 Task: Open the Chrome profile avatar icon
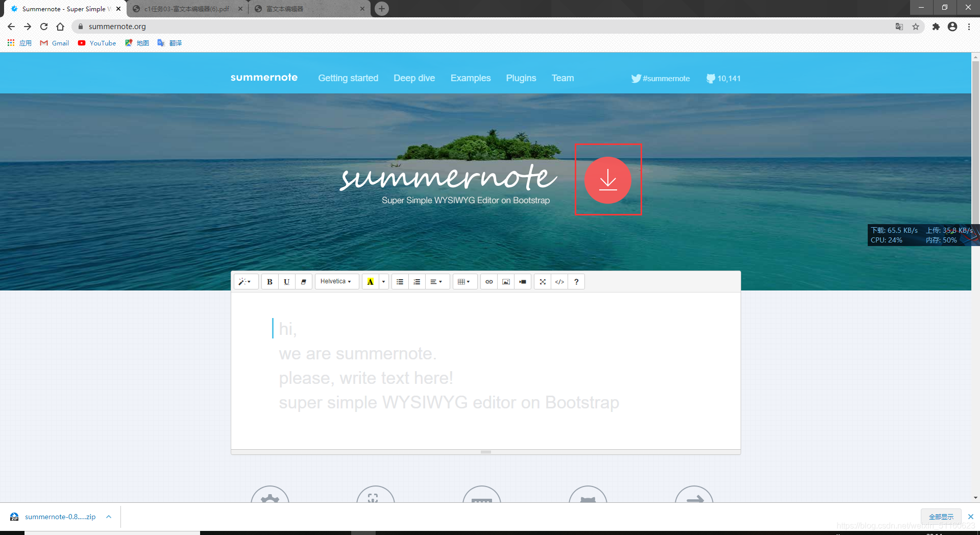[x=952, y=27]
